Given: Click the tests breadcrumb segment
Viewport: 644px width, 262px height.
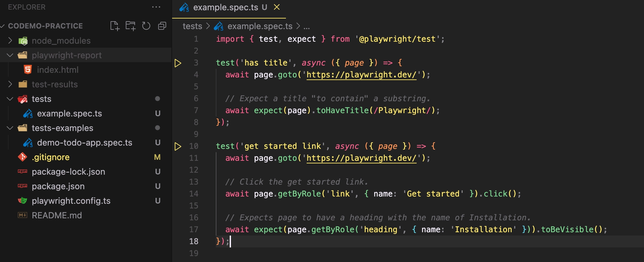Looking at the screenshot, I should tap(192, 26).
